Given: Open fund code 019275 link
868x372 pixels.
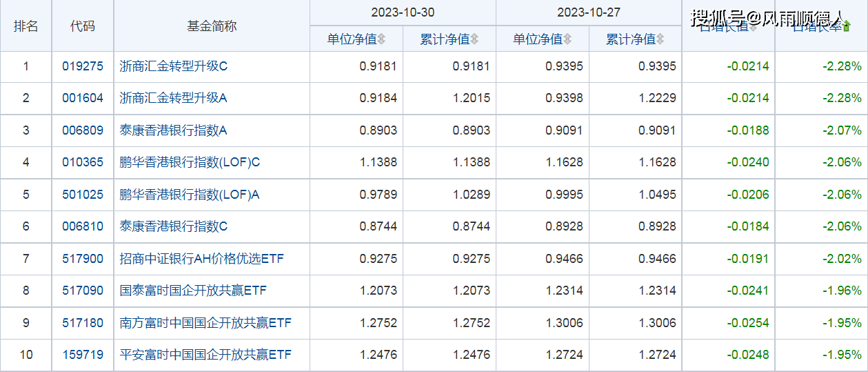Looking at the screenshot, I should (x=83, y=67).
